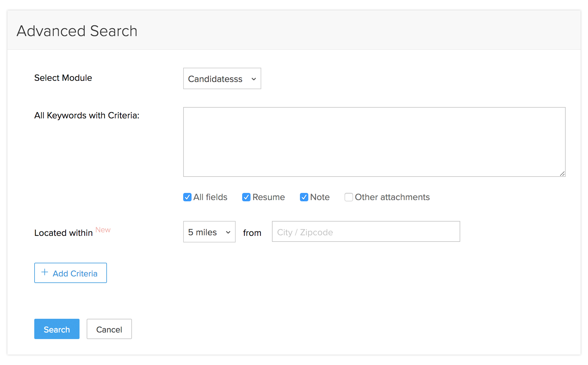Focus the City / Zipcode input field
Screen dimensions: 588x365
pos(365,232)
